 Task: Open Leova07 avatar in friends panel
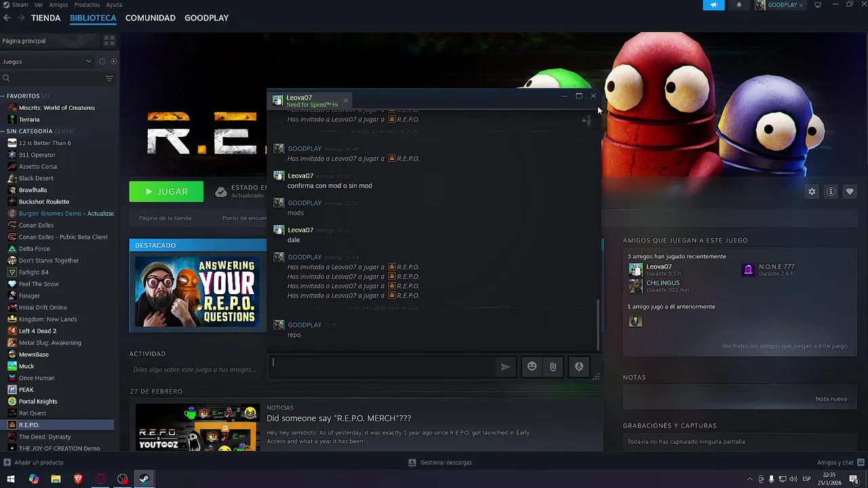pyautogui.click(x=635, y=270)
